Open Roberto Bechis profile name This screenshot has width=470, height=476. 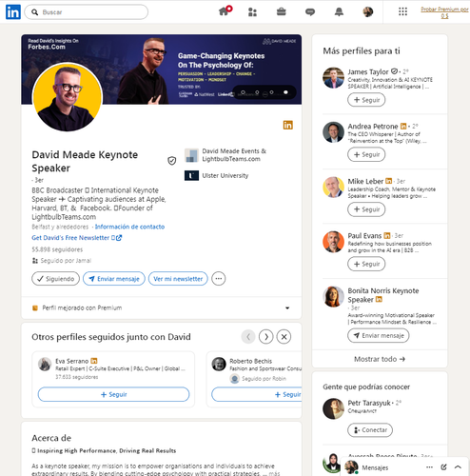tap(251, 361)
